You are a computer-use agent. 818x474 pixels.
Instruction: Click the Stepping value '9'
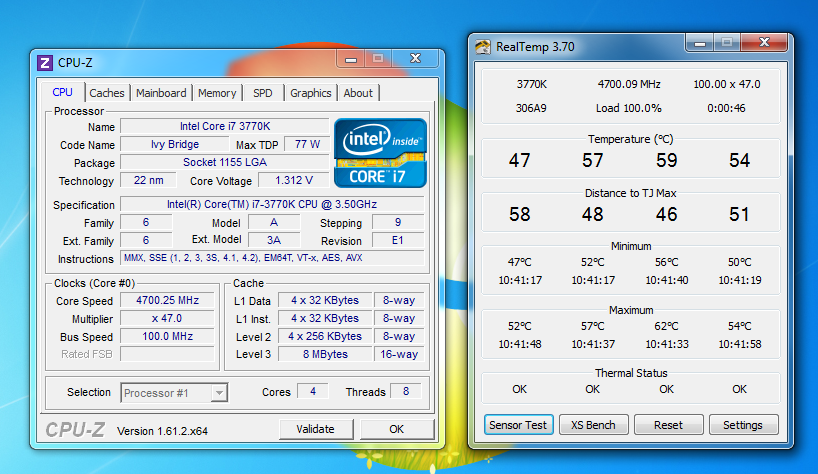[x=398, y=223]
